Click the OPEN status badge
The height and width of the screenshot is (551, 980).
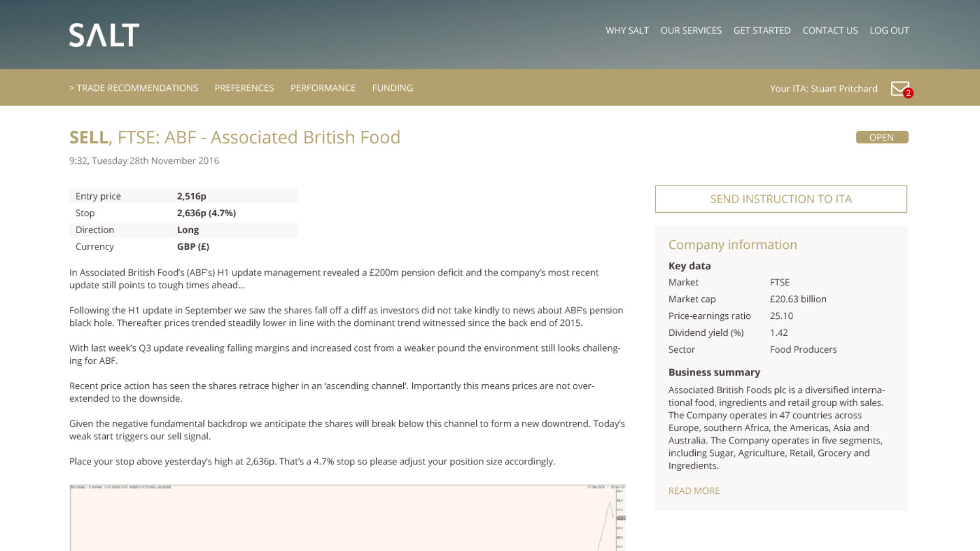point(881,137)
